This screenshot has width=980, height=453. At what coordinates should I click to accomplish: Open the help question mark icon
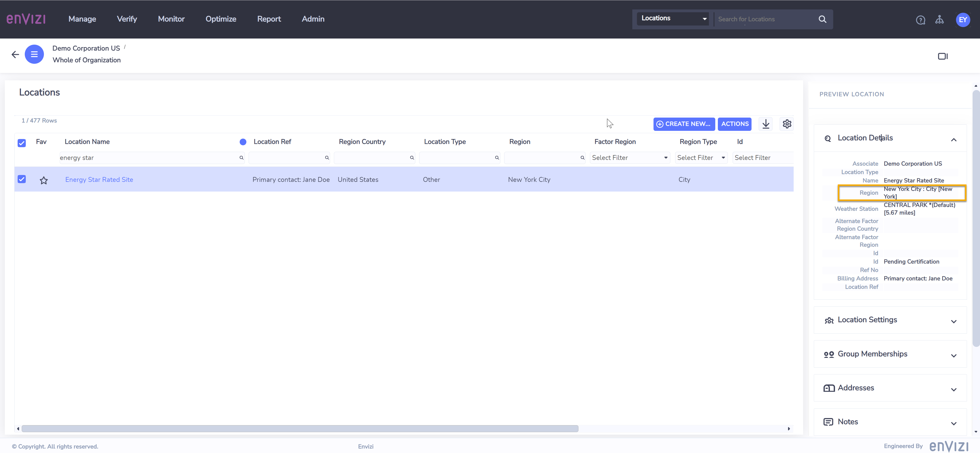[x=920, y=20]
